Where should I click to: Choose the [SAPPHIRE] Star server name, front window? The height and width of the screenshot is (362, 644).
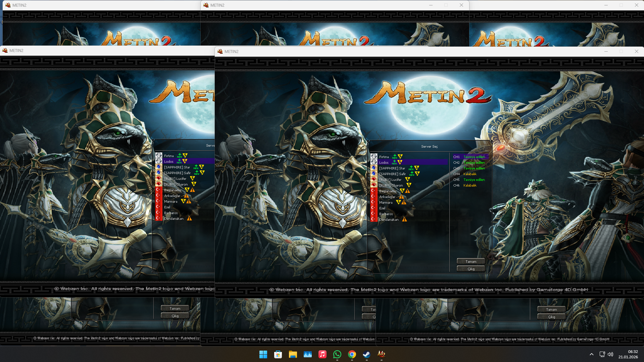[392, 168]
